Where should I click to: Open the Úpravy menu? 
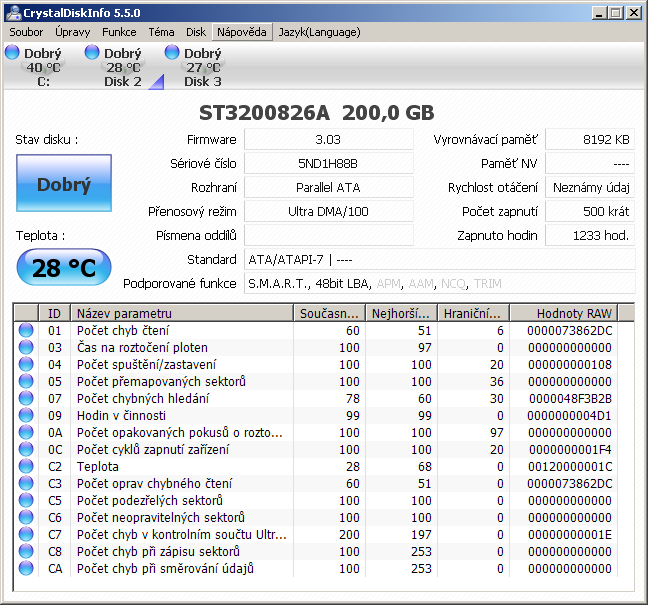(x=72, y=32)
